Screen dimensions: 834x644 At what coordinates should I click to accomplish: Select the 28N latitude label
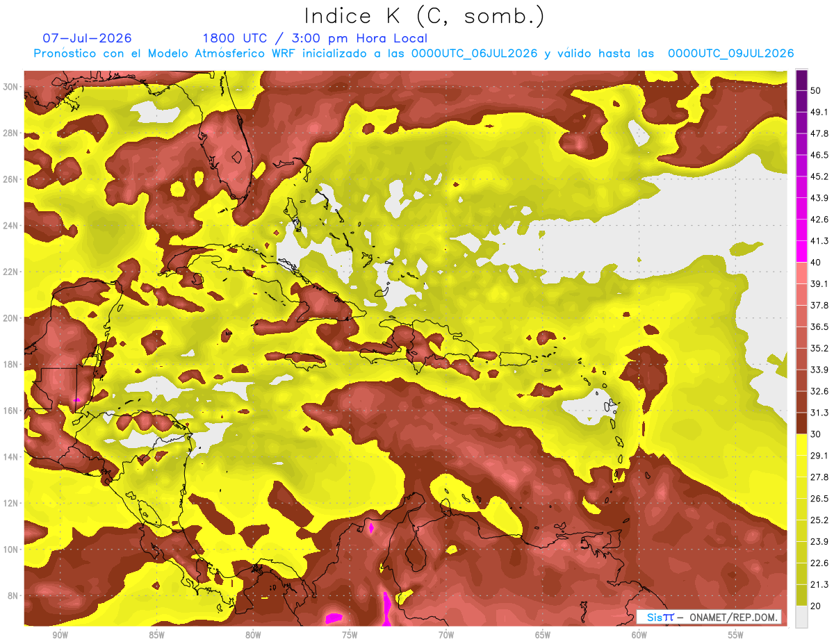click(11, 133)
